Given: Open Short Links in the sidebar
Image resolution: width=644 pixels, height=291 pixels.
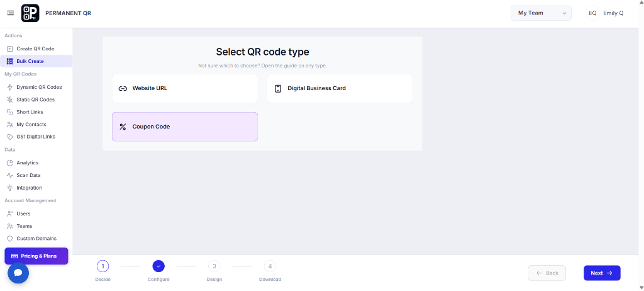Looking at the screenshot, I should [x=36, y=112].
